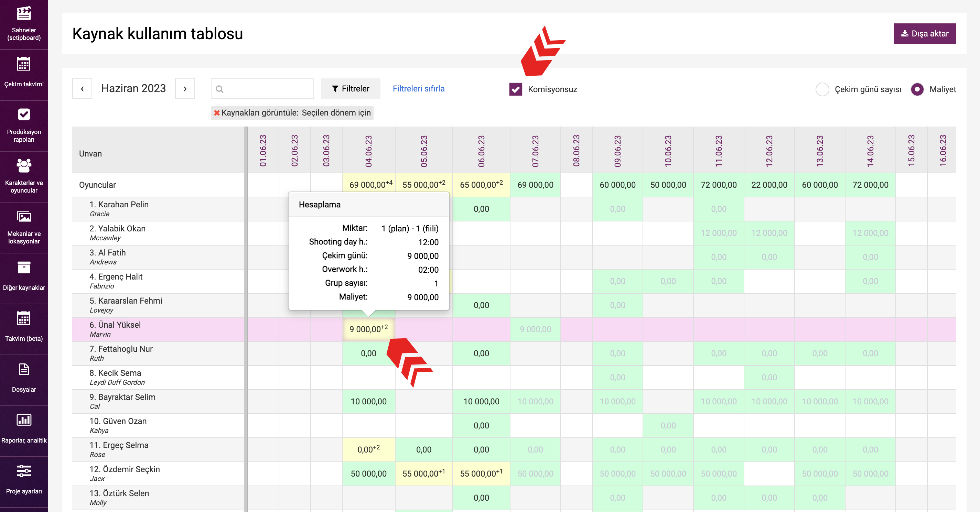Click the 14.06.23 date column header
980x512 pixels.
point(870,151)
